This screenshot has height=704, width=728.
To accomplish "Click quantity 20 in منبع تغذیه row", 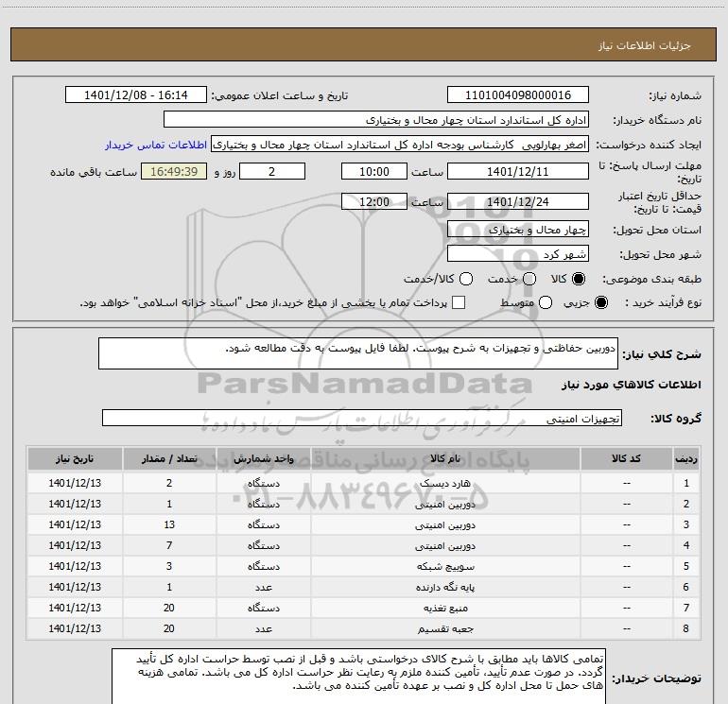I will point(169,608).
